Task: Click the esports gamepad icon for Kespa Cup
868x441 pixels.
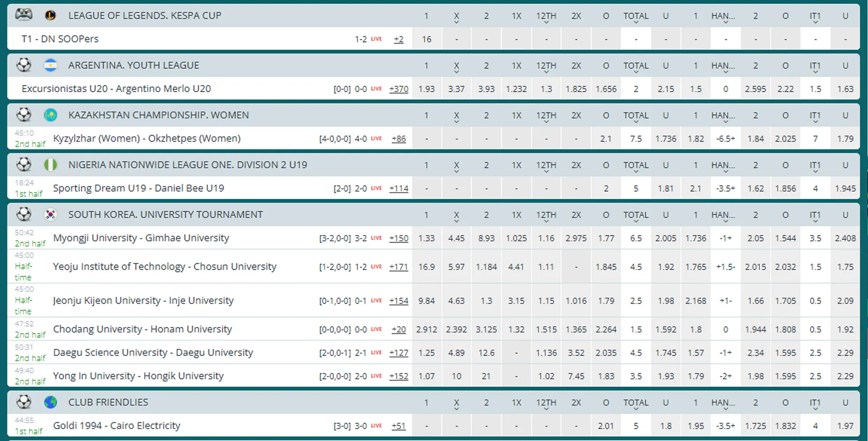Action: pyautogui.click(x=24, y=15)
